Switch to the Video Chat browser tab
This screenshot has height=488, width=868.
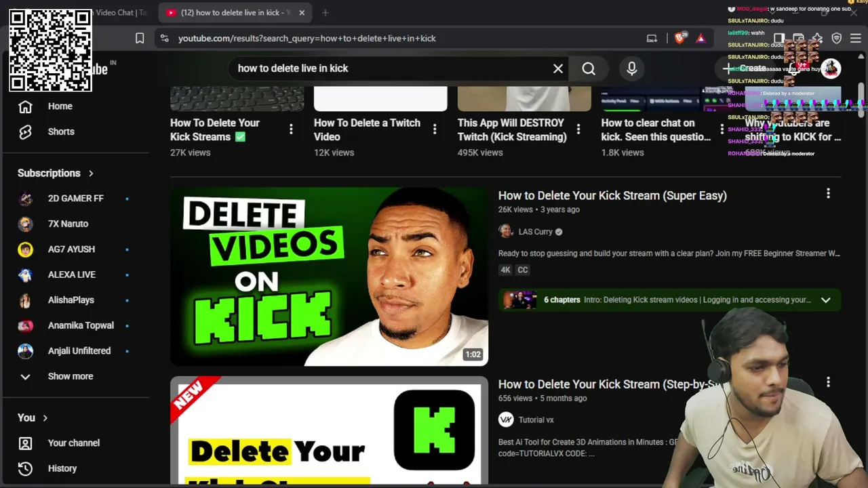tap(121, 13)
